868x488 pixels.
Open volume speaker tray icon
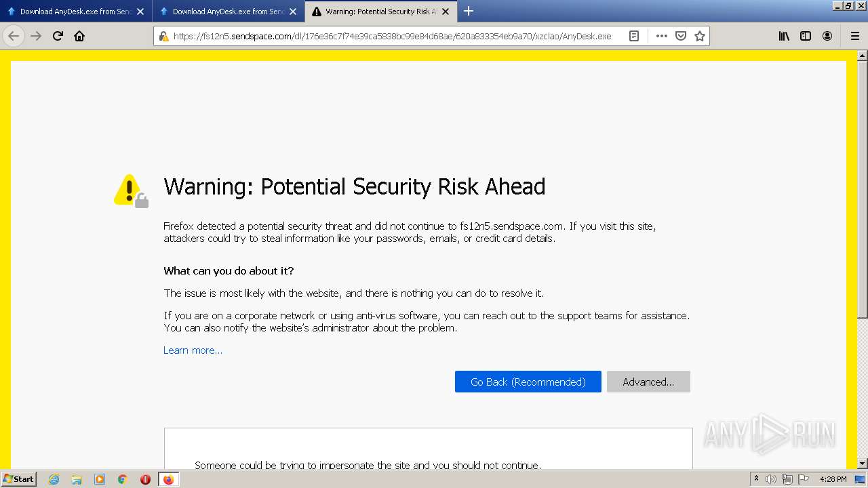[x=771, y=479]
